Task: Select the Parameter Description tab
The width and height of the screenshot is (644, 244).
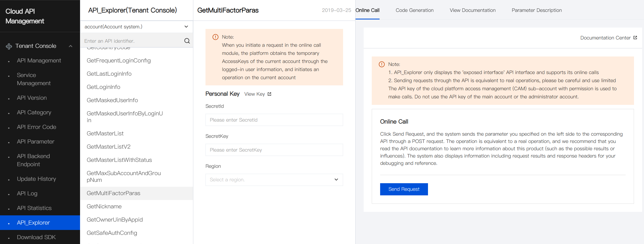Action: 537,10
